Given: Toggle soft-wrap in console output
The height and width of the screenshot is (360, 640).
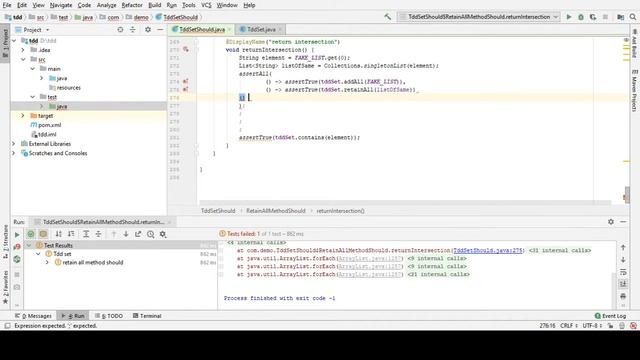Looking at the screenshot, I should pos(623,272).
